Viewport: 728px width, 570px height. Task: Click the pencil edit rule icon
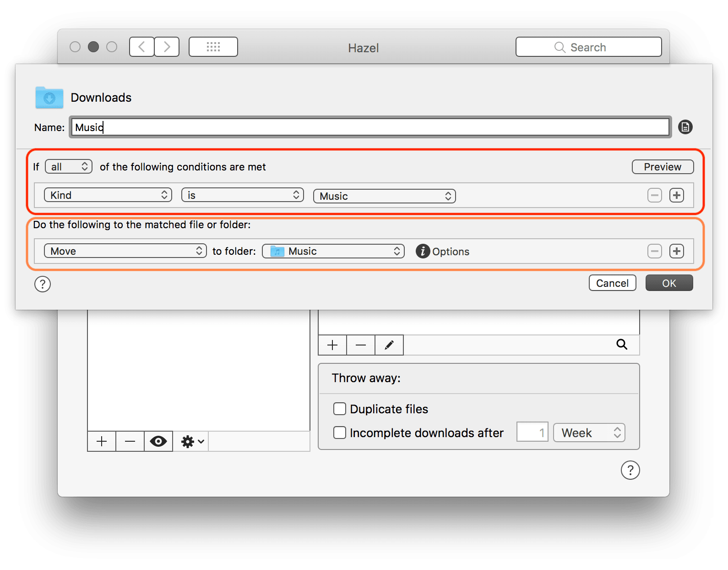389,345
